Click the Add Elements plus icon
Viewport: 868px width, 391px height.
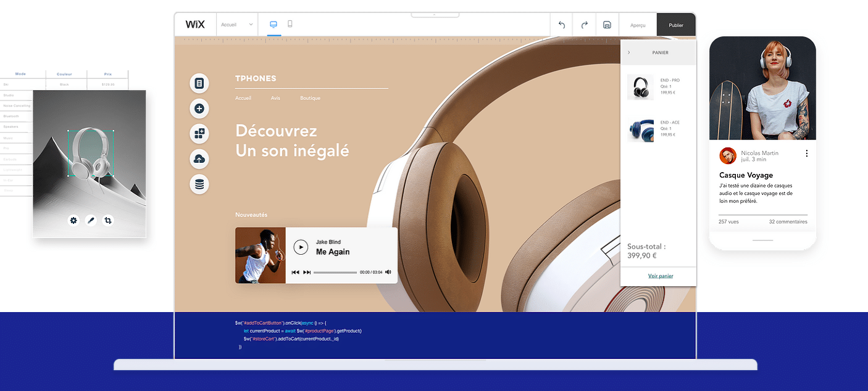199,109
